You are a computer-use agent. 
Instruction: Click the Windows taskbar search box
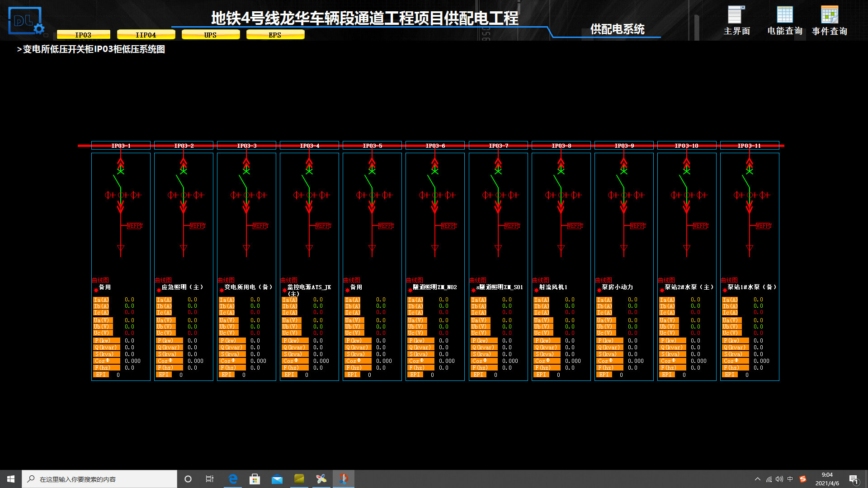click(99, 479)
